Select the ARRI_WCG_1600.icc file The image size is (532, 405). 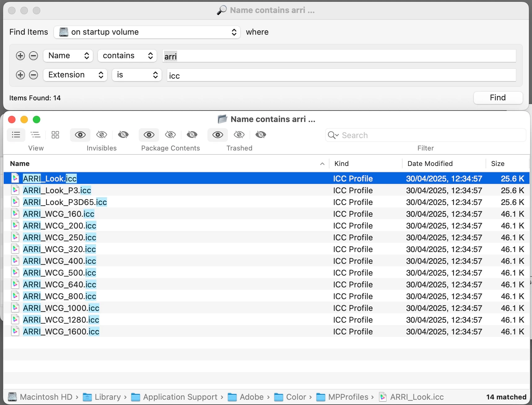[x=267, y=331]
